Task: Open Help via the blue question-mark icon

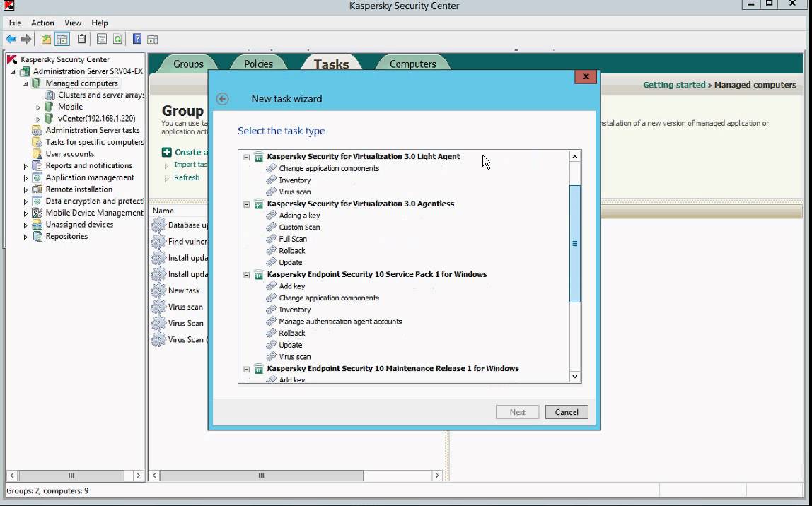Action: (x=137, y=40)
